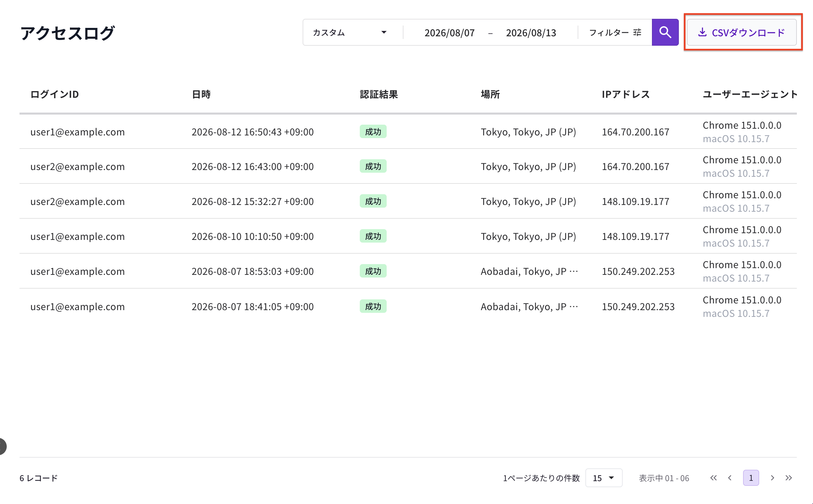813x504 pixels.
Task: Click timestamp 2026-08-07 18:41:05 +09:00
Action: [253, 306]
